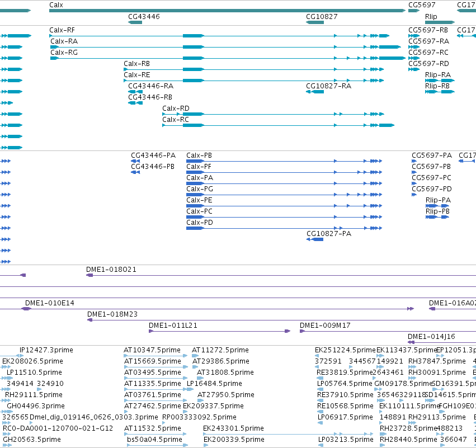
Task: Select EST label EK200339.5prime
Action: tap(234, 440)
